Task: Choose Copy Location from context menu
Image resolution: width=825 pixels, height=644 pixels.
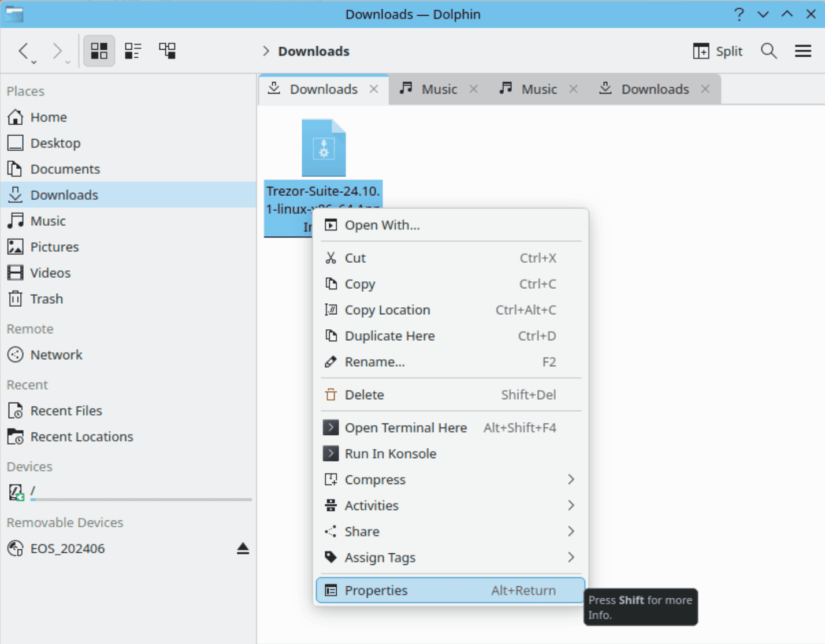Action: click(450, 310)
